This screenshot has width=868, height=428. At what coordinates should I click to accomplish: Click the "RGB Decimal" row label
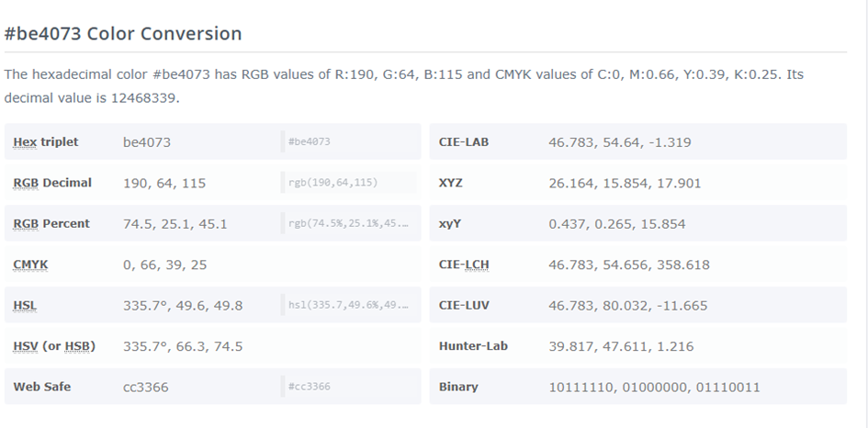pos(52,183)
